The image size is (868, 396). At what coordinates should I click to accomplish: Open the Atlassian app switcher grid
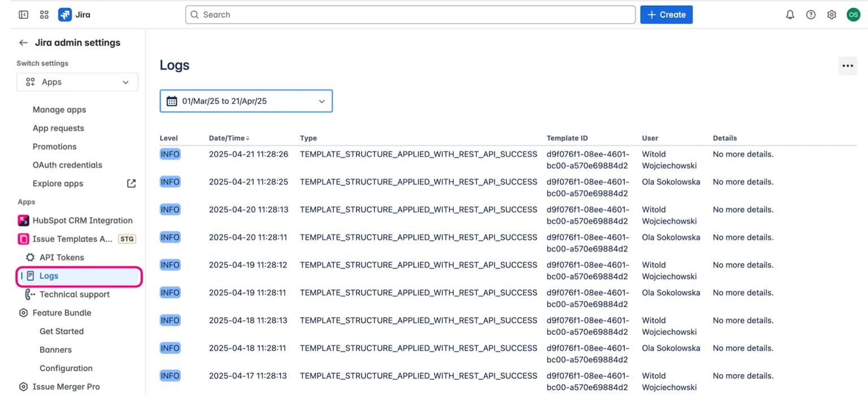(x=44, y=14)
